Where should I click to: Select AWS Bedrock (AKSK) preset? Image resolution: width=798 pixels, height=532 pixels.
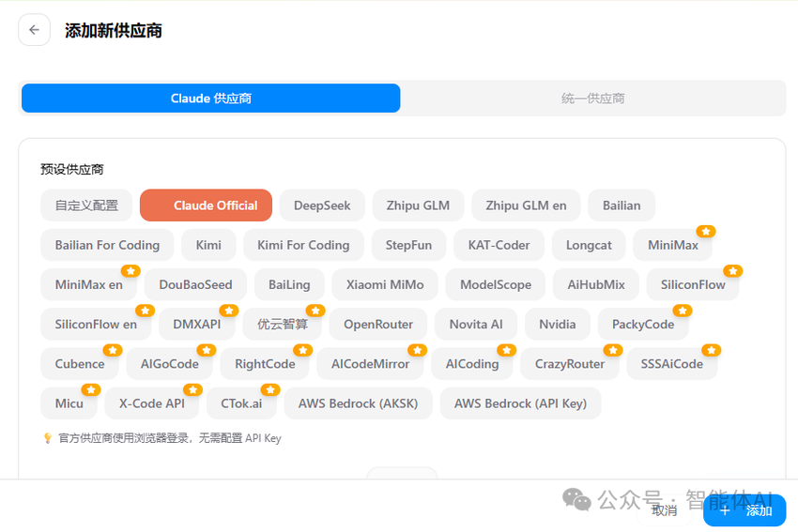(358, 403)
